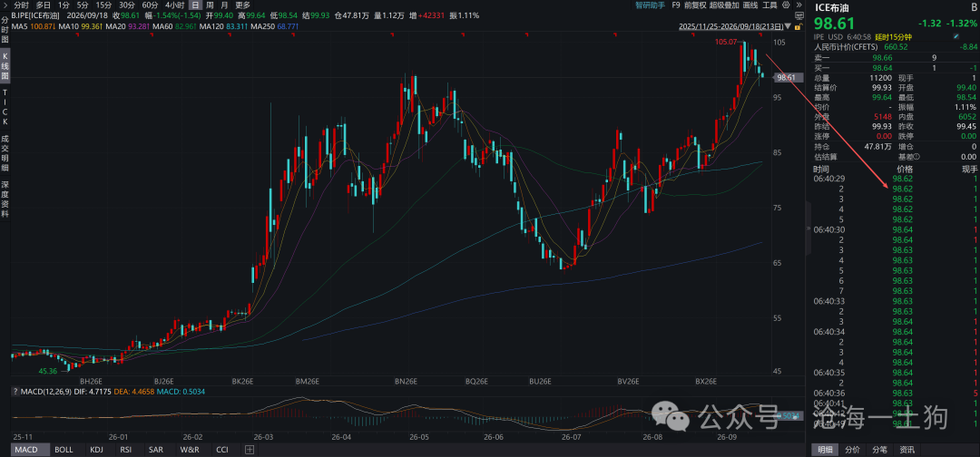The height and width of the screenshot is (457, 980).
Task: Select the daily 日 period
Action: pyautogui.click(x=195, y=5)
